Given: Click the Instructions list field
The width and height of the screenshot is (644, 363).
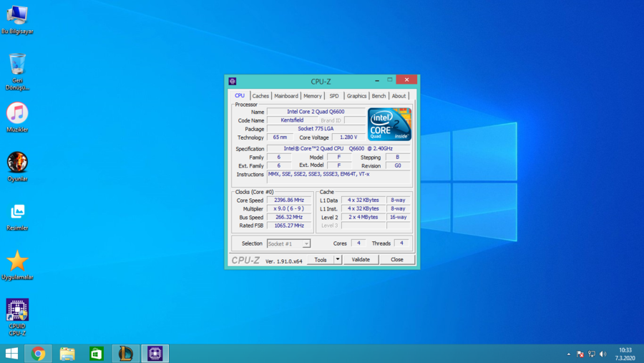Looking at the screenshot, I should (338, 177).
